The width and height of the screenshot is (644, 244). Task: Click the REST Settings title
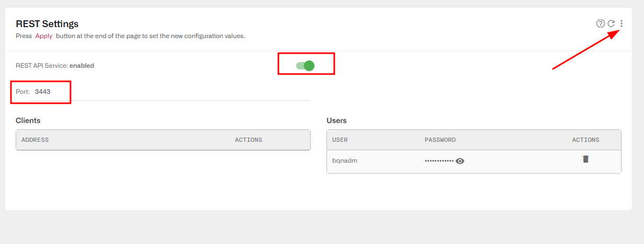(47, 24)
